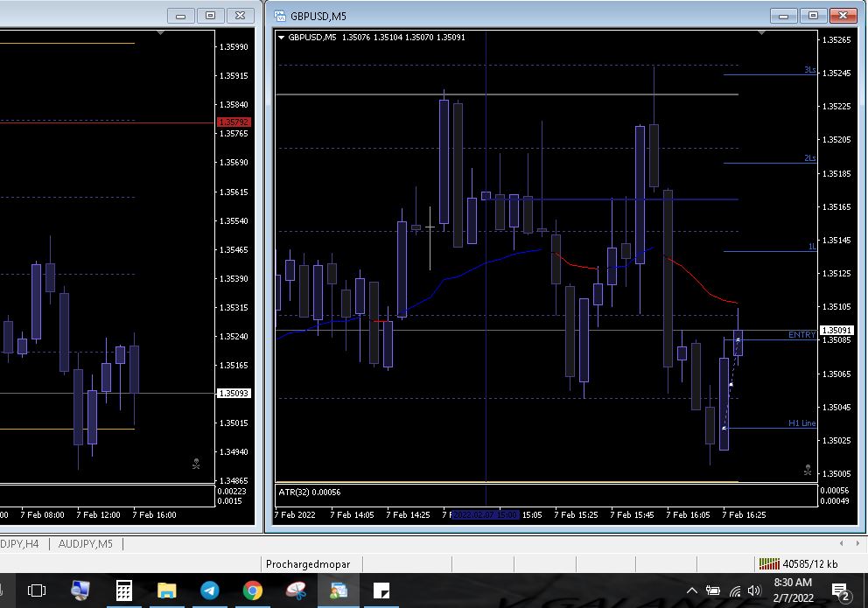Click the skull icon in GBPUSD chart

pos(807,470)
